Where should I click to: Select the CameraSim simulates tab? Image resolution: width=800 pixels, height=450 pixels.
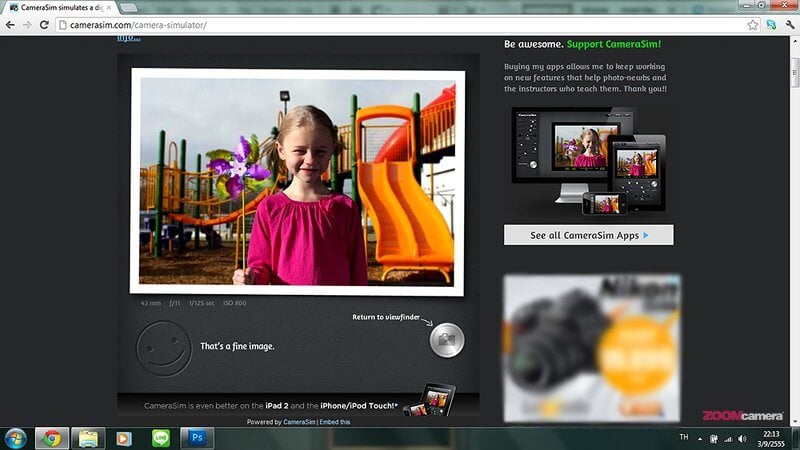click(59, 8)
